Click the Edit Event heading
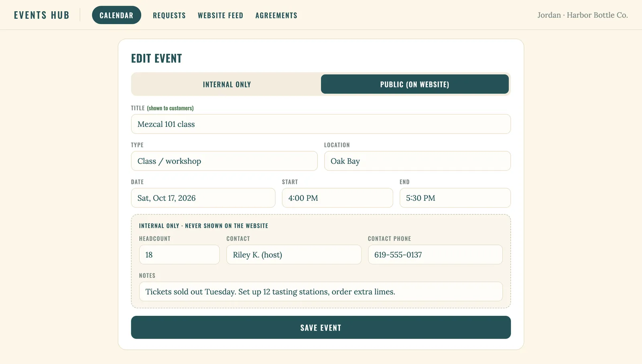The height and width of the screenshot is (364, 642). [156, 59]
